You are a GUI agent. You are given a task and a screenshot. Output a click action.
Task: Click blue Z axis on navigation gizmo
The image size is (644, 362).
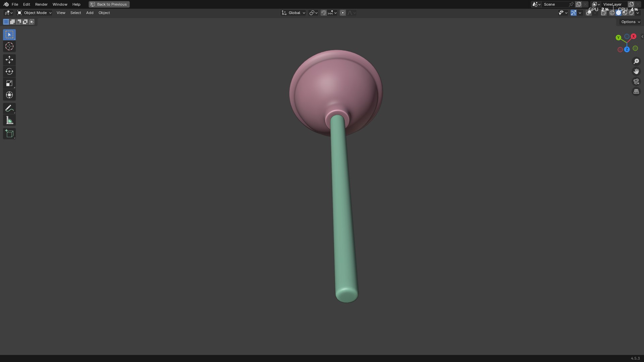tap(627, 49)
